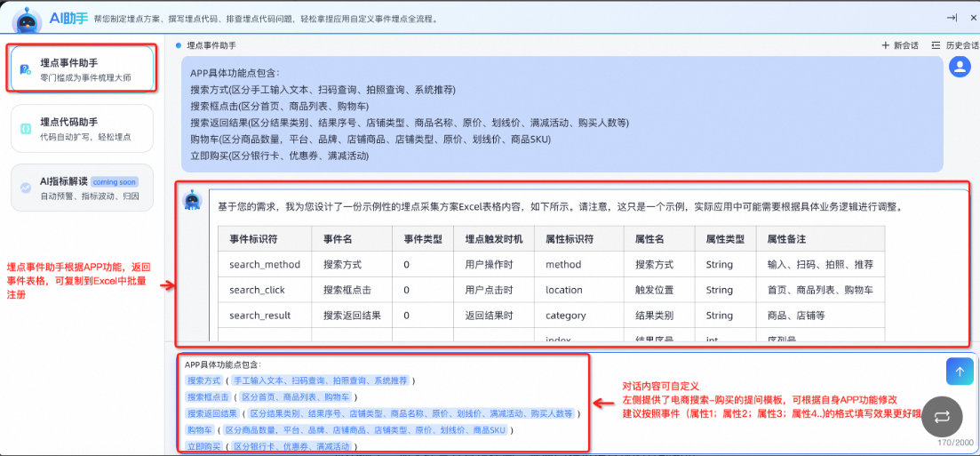
Task: Click the 搜索框点击 tag in the input box
Action: coord(208,397)
